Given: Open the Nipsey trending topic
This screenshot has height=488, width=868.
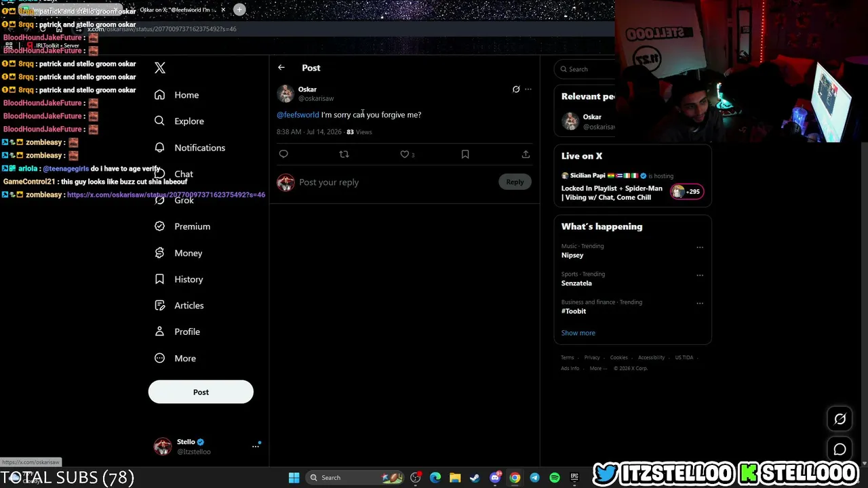Looking at the screenshot, I should click(572, 256).
